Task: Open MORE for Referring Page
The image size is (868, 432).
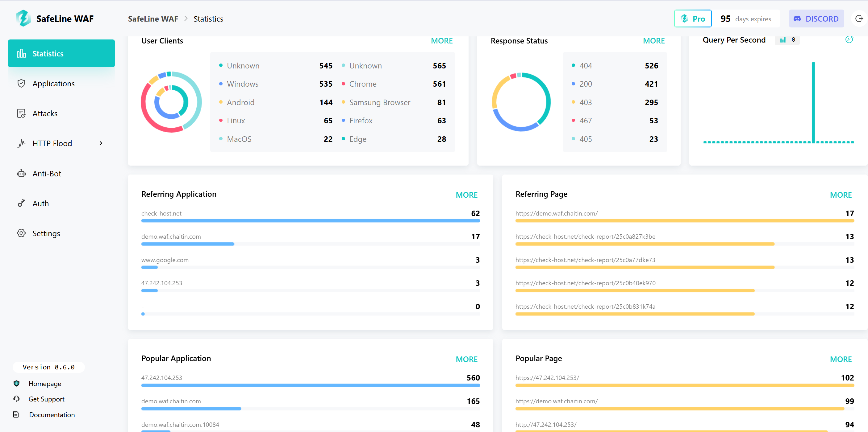Action: tap(840, 195)
